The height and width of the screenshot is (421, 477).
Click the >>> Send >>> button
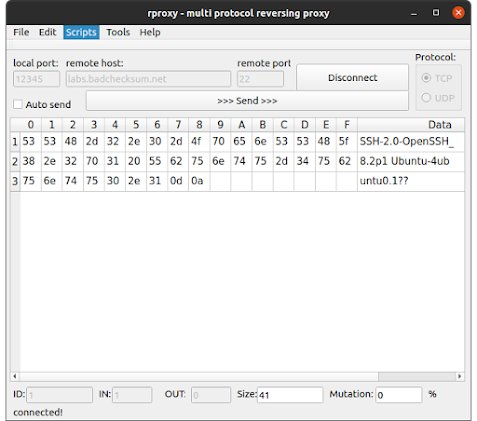click(247, 101)
